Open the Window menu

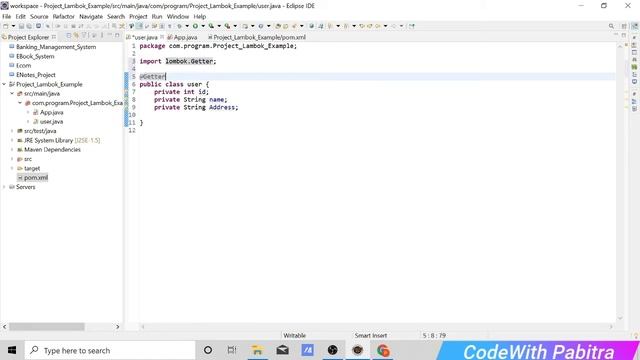click(x=178, y=16)
